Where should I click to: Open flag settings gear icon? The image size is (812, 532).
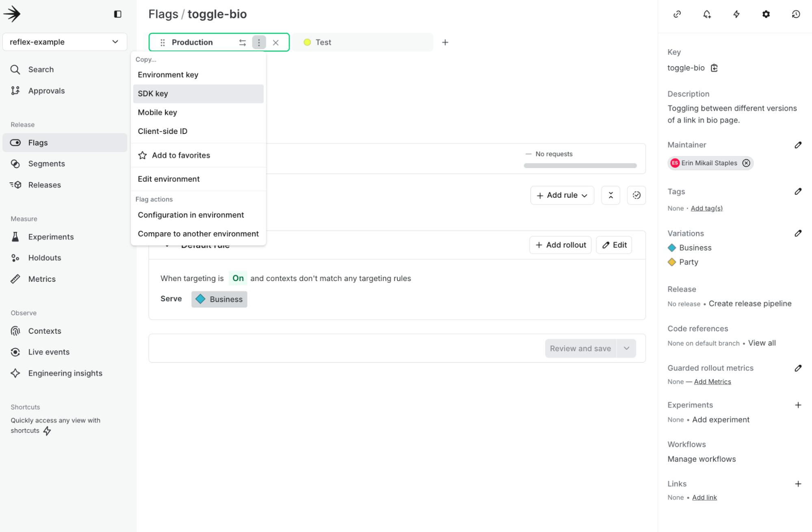[x=766, y=14]
